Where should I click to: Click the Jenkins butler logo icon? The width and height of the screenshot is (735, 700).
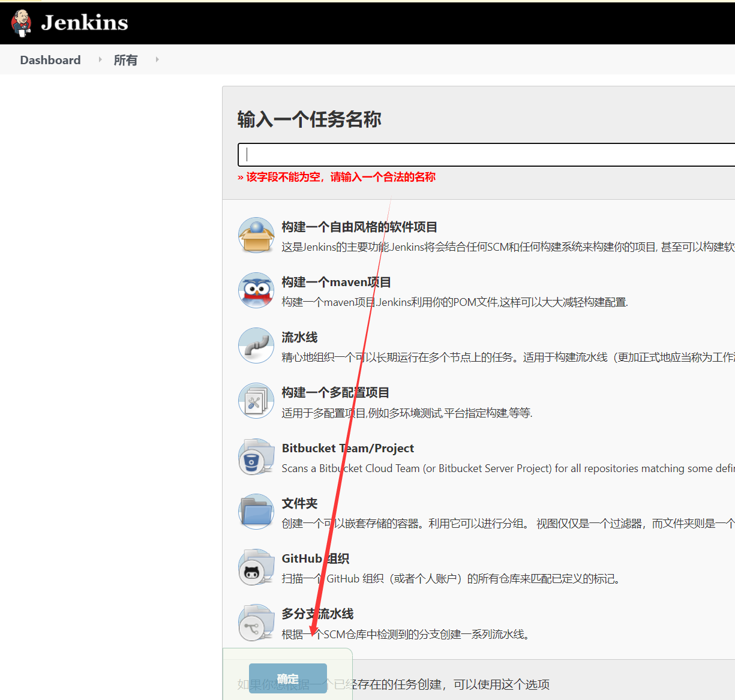click(22, 23)
